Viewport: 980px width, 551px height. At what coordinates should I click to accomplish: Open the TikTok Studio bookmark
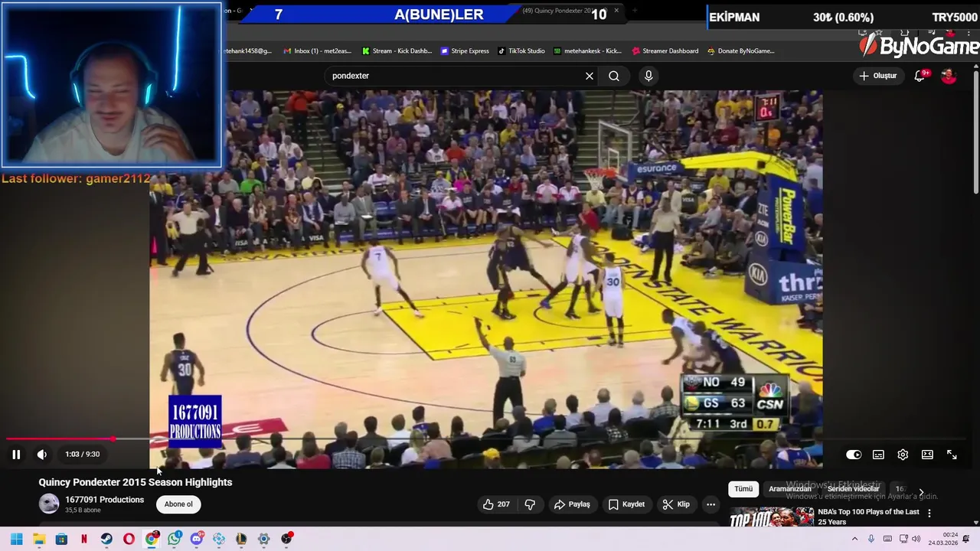click(x=521, y=51)
